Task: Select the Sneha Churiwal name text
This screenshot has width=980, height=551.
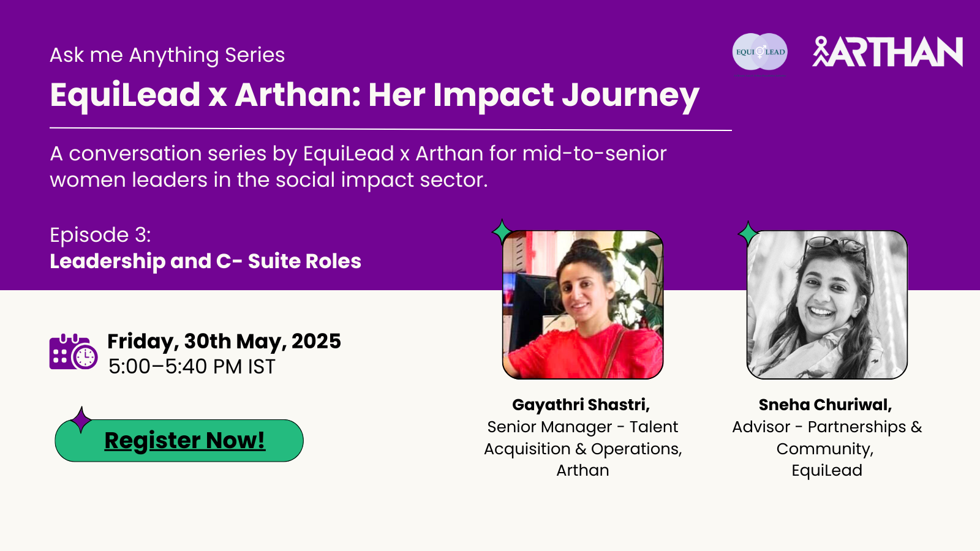Action: [825, 405]
